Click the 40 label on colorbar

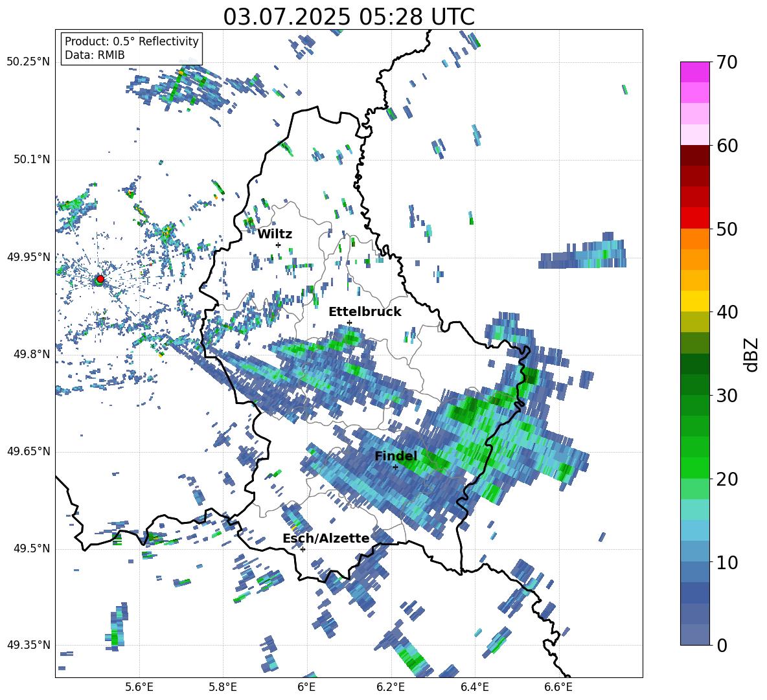(x=727, y=312)
